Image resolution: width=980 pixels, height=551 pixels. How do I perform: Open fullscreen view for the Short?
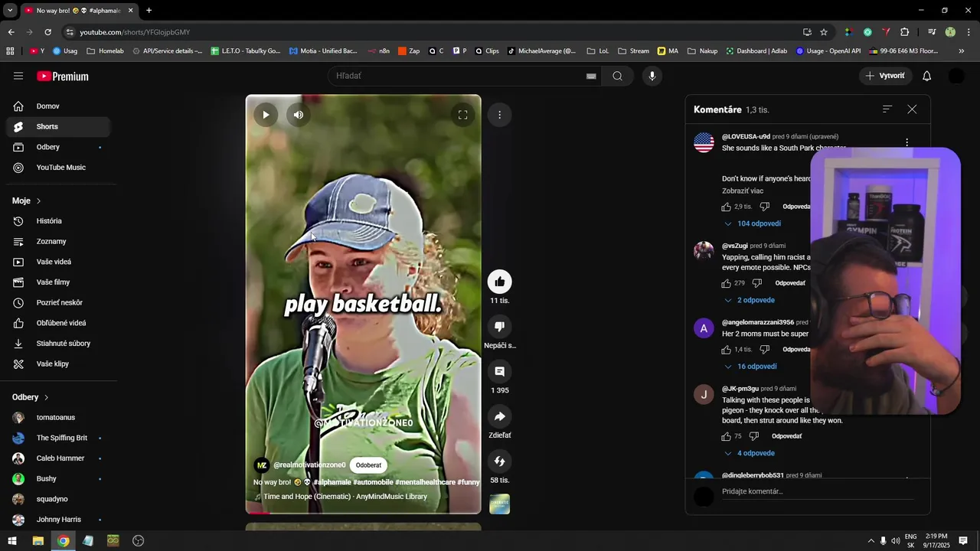pyautogui.click(x=462, y=115)
